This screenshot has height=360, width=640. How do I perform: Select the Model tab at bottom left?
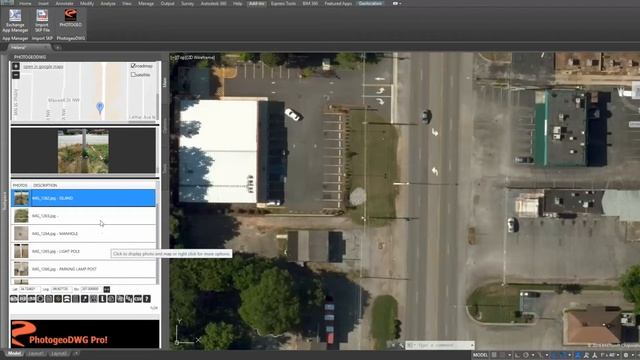point(14,353)
